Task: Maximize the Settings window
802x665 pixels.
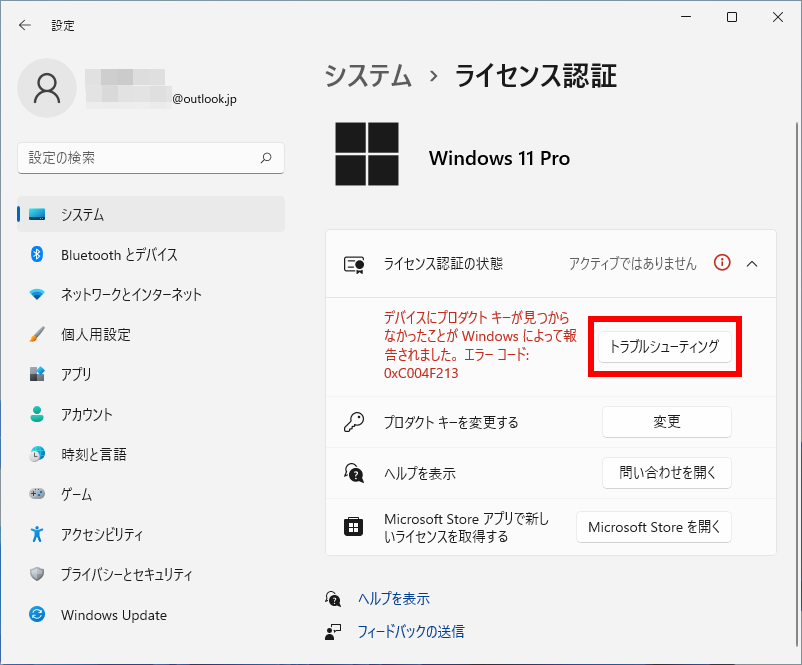Action: 732,17
